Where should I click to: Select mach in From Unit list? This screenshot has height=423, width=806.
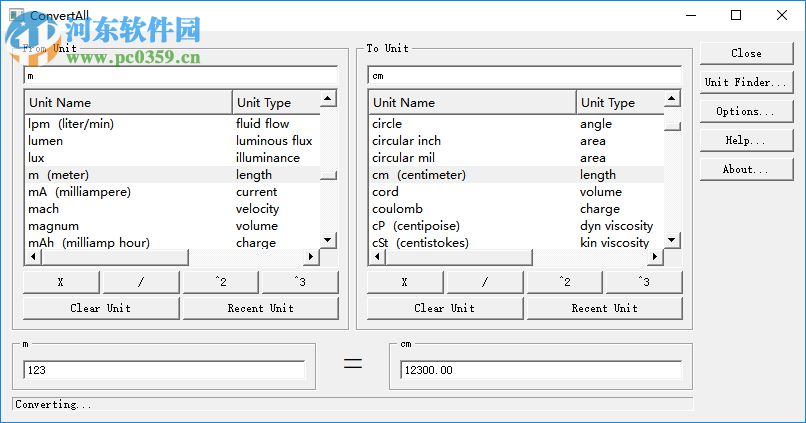(172, 209)
